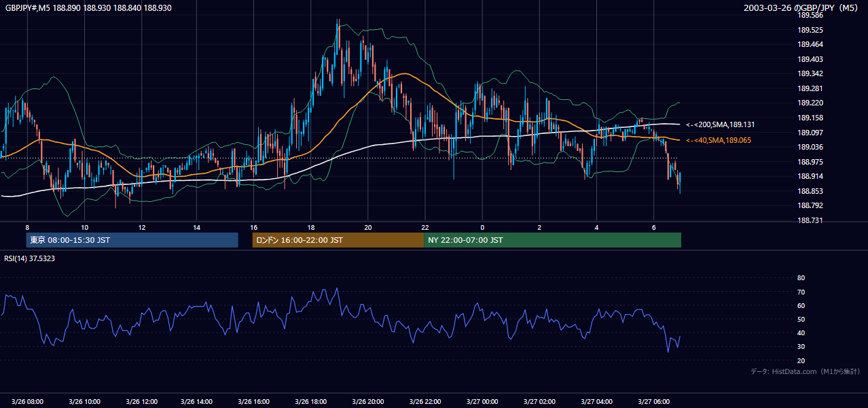The image size is (868, 408).
Task: Click RSI axis level 50
Action: click(801, 319)
